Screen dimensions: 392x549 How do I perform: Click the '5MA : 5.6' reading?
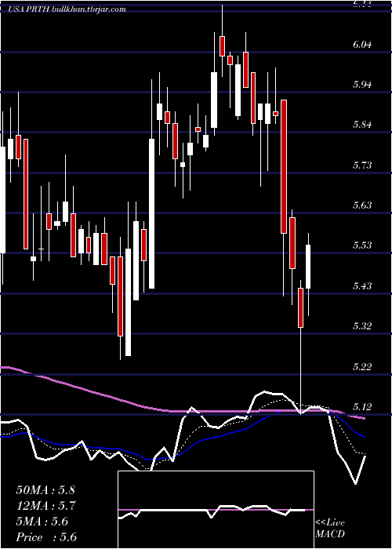pyautogui.click(x=42, y=522)
